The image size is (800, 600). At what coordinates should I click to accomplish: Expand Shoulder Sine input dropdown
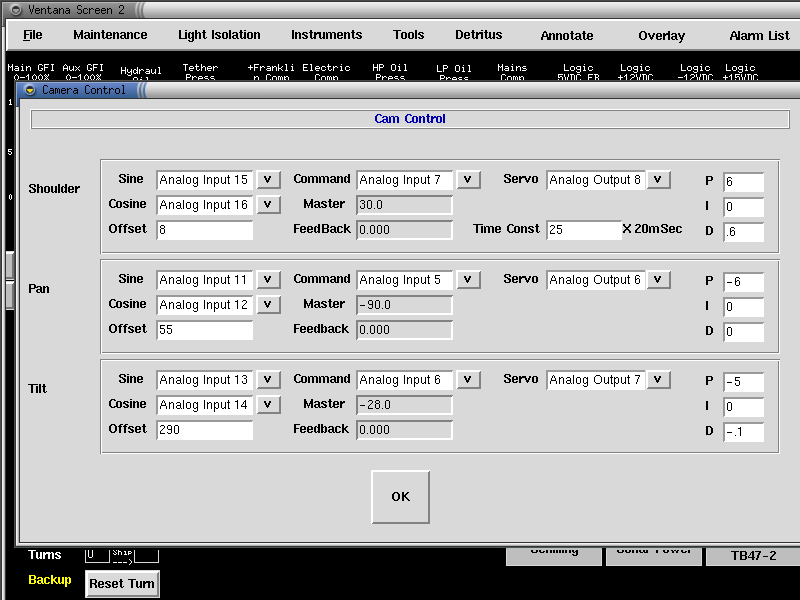pyautogui.click(x=267, y=180)
